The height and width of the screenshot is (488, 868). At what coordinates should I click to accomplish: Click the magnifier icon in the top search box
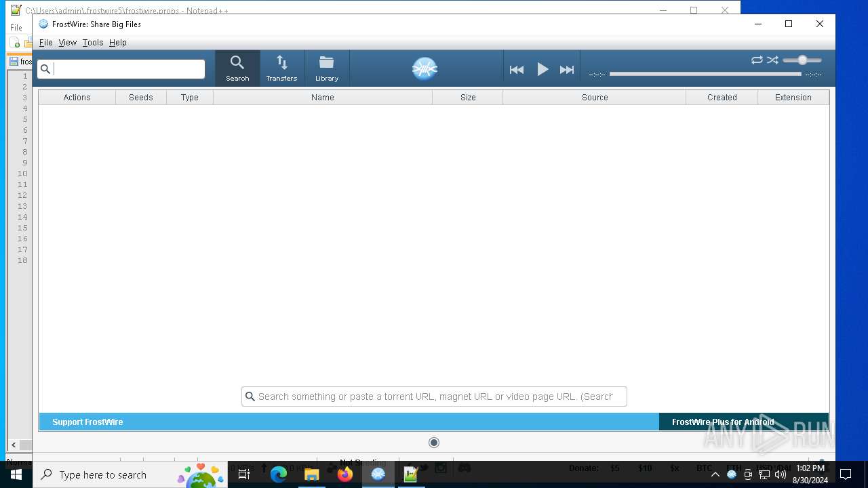point(45,68)
